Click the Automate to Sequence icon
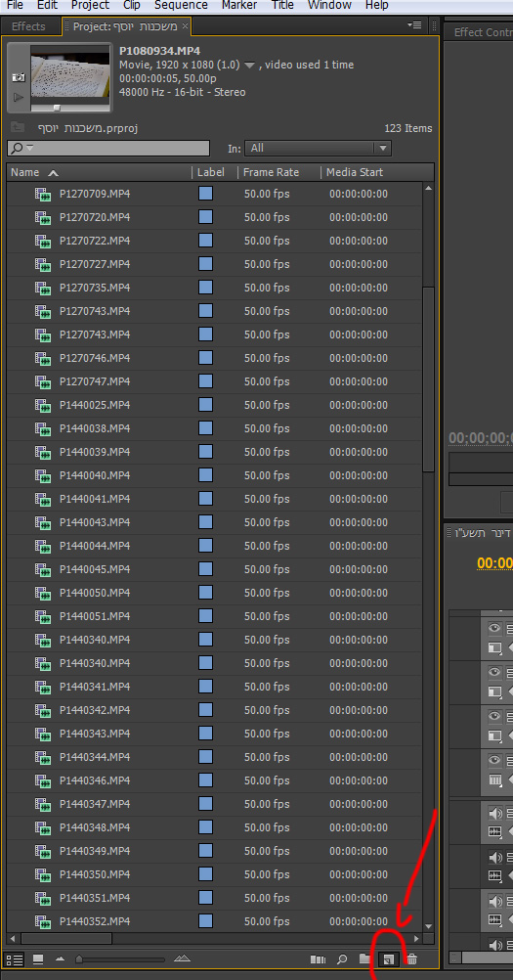The width and height of the screenshot is (513, 980). [319, 958]
